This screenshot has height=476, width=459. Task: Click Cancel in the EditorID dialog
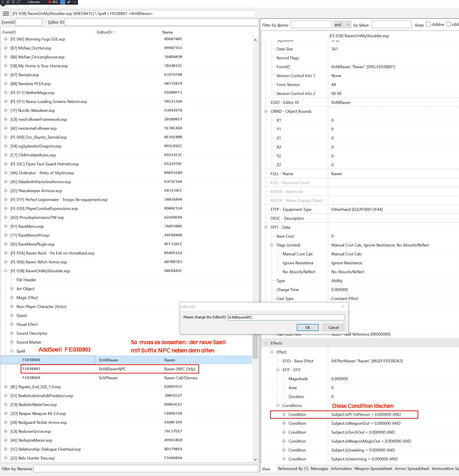333,327
